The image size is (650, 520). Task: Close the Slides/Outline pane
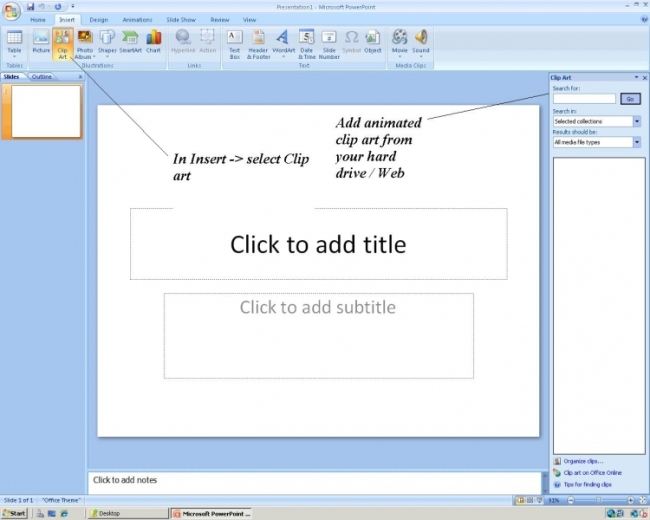(80, 77)
